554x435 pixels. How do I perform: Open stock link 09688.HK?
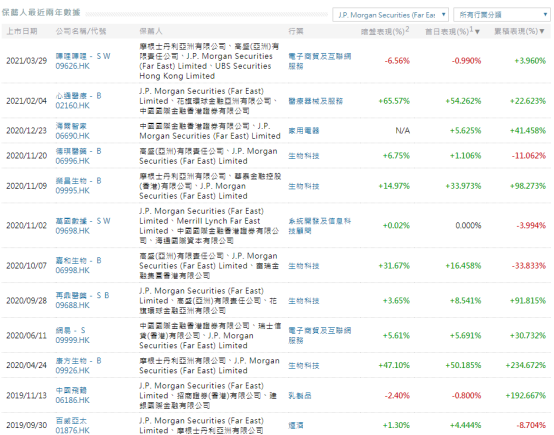(72, 305)
